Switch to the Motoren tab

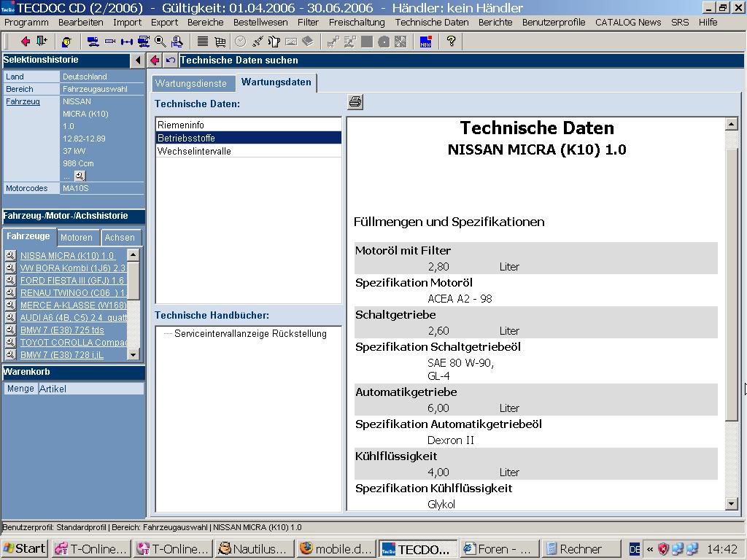77,238
